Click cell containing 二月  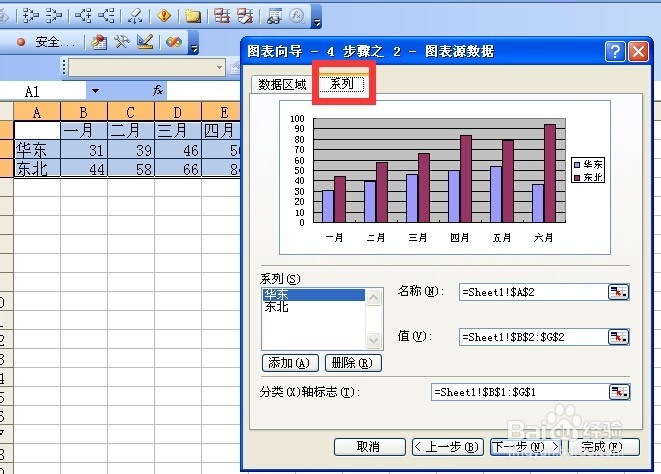point(131,130)
